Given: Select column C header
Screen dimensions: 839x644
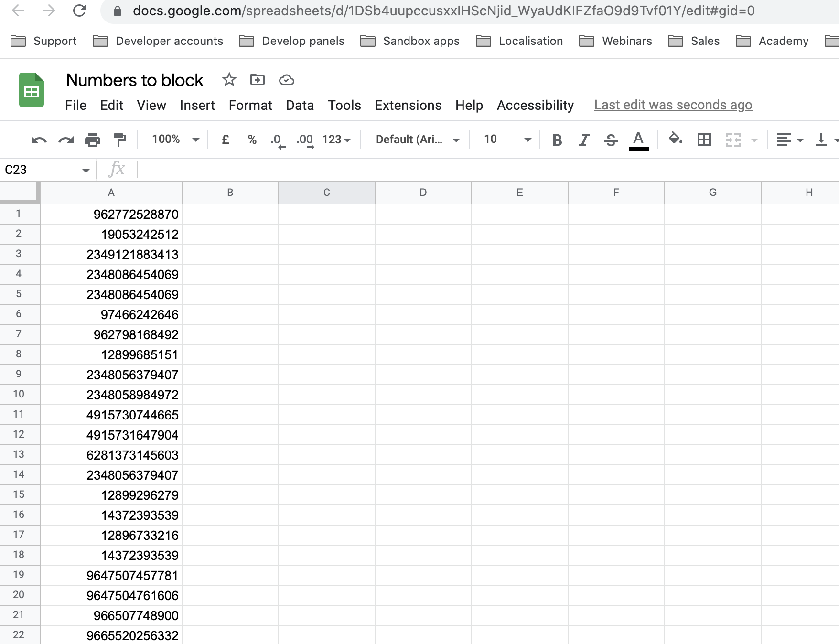Looking at the screenshot, I should 327,193.
